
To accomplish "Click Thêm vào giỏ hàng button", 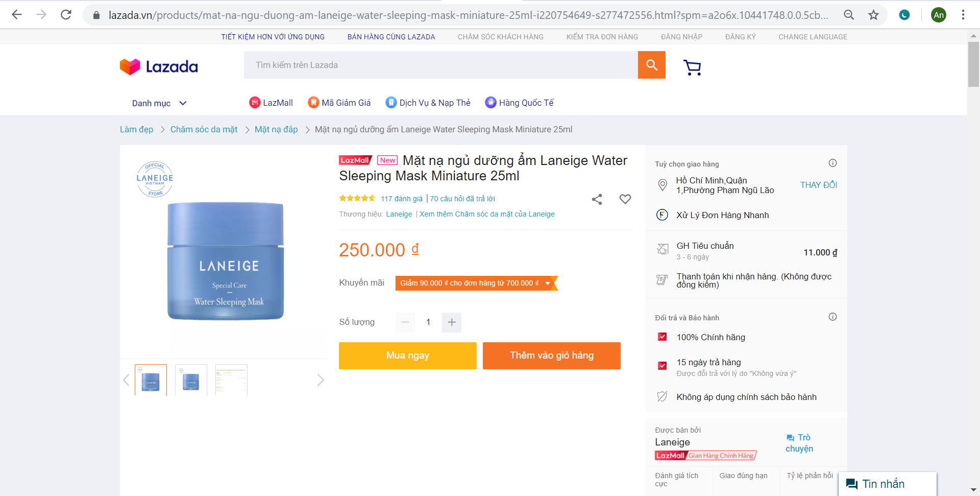I will tap(552, 356).
